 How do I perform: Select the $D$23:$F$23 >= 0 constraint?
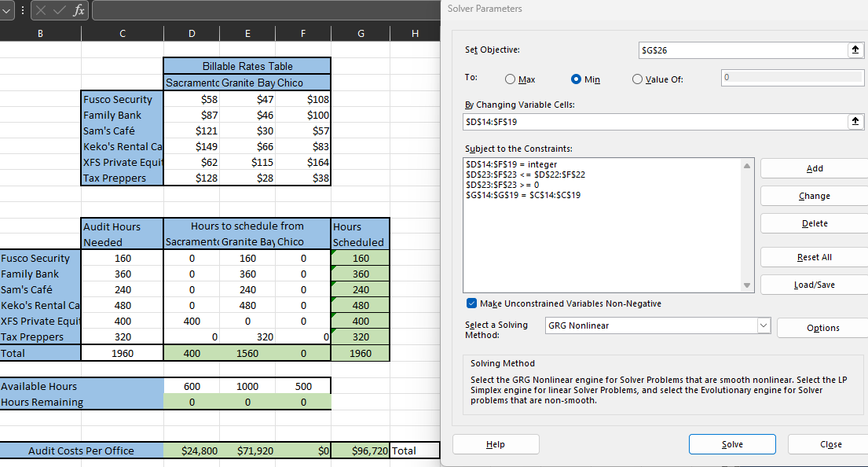[503, 185]
